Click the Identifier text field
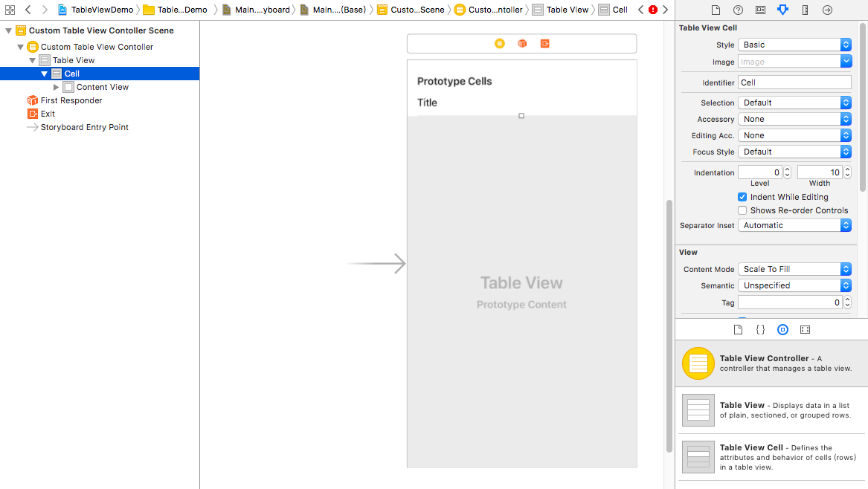Viewport: 868px width, 489px height. (x=794, y=82)
